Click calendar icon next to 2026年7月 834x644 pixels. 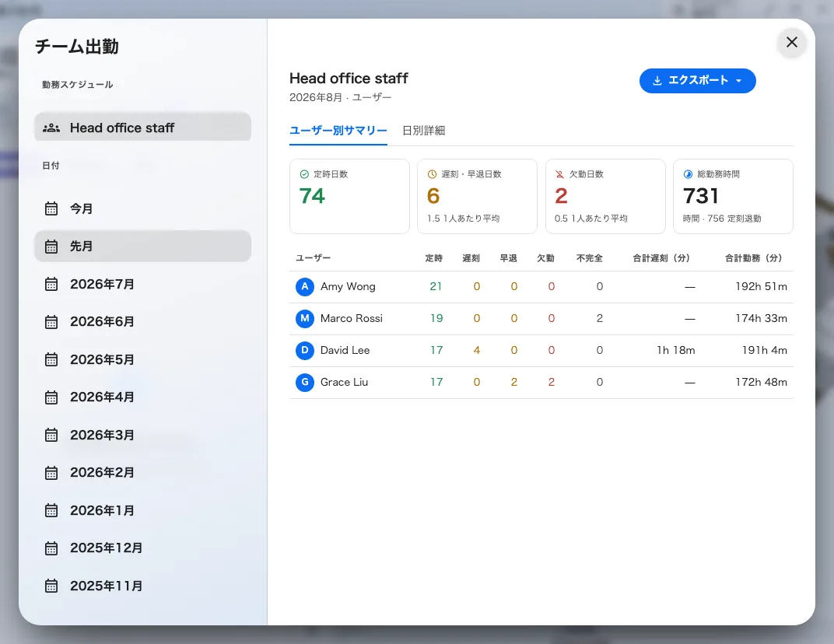tap(51, 284)
